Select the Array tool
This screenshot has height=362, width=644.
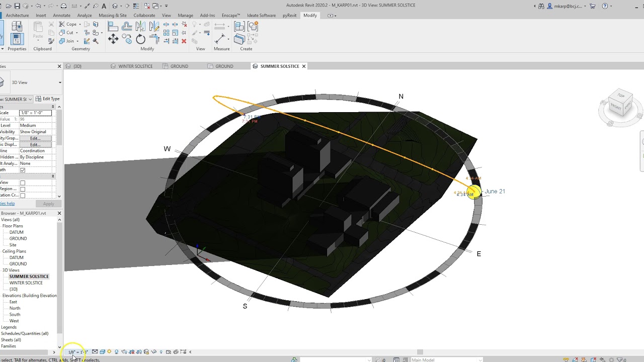[x=167, y=33]
